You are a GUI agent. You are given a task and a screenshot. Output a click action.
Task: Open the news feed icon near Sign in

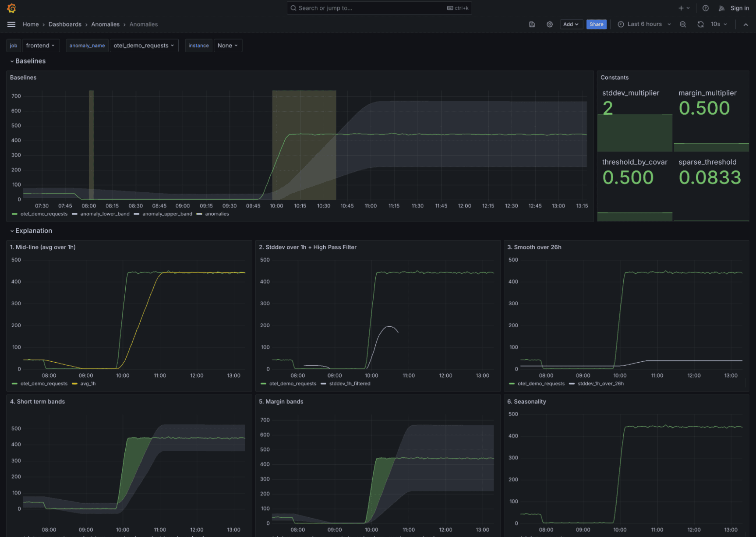[x=721, y=7]
